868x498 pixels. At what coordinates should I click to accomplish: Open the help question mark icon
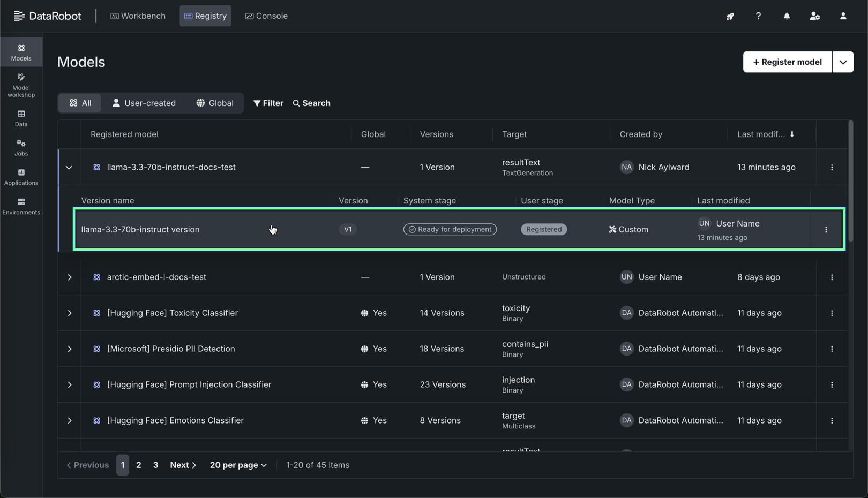[758, 16]
